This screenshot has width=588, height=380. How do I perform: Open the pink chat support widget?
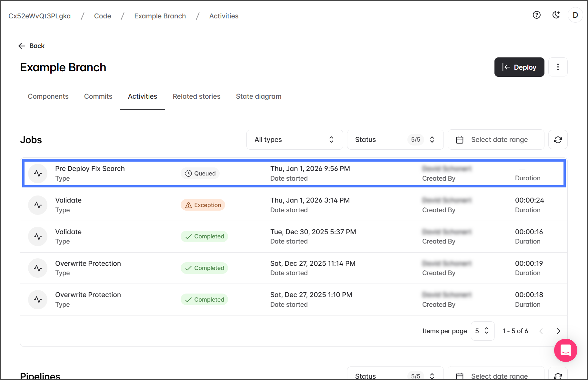(x=565, y=350)
